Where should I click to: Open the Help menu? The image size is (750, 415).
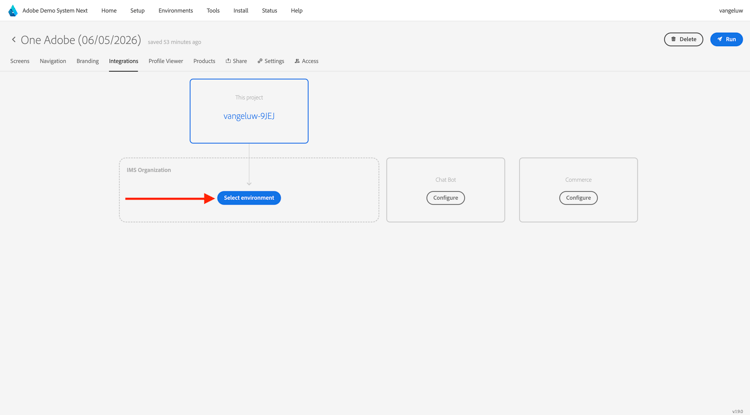pos(297,11)
